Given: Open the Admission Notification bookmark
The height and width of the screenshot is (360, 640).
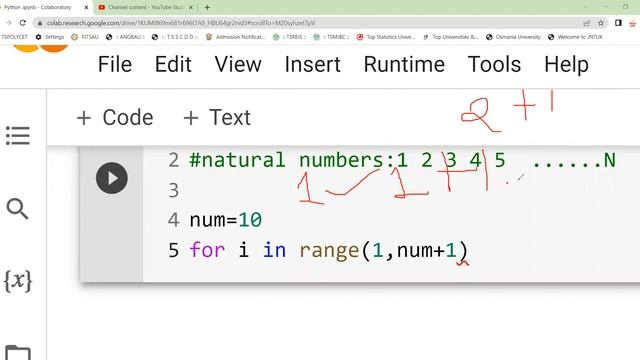Looking at the screenshot, I should point(236,37).
